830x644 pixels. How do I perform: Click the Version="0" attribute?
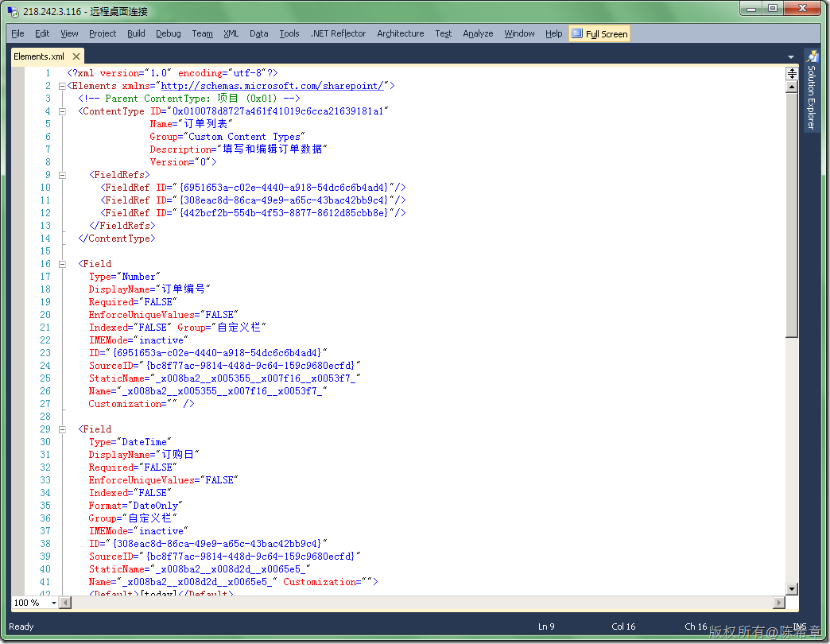(x=180, y=162)
